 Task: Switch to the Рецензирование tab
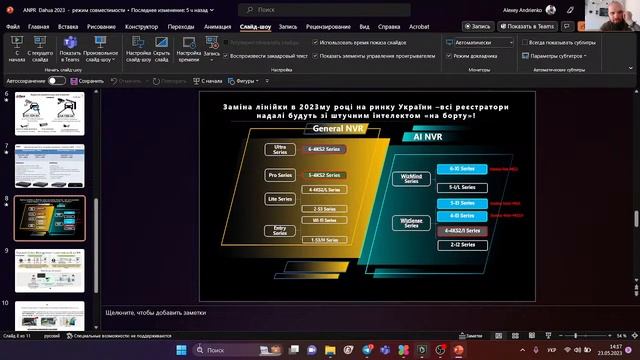click(x=328, y=27)
